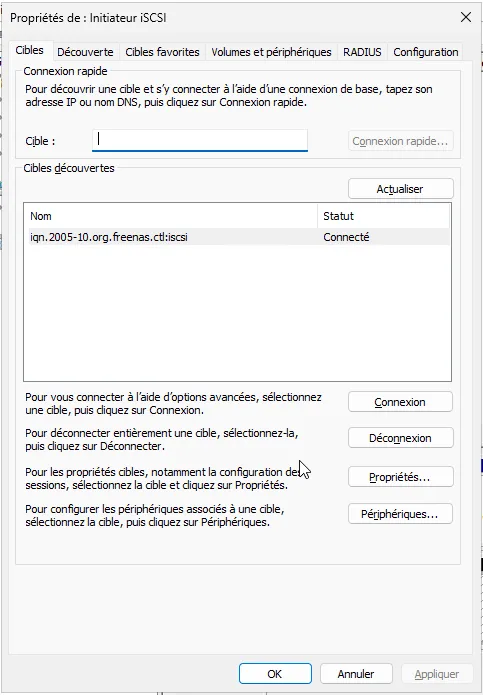483x695 pixels.
Task: Open target Propriétés dialog
Action: 401,477
